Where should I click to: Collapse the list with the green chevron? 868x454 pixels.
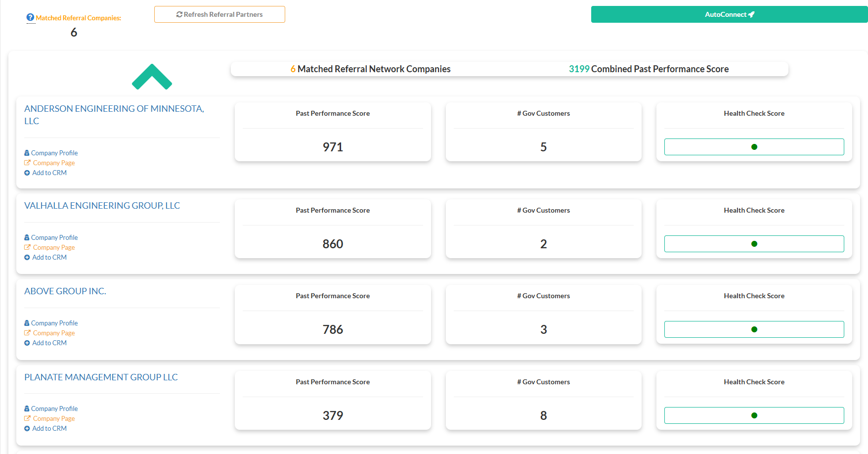pos(152,77)
